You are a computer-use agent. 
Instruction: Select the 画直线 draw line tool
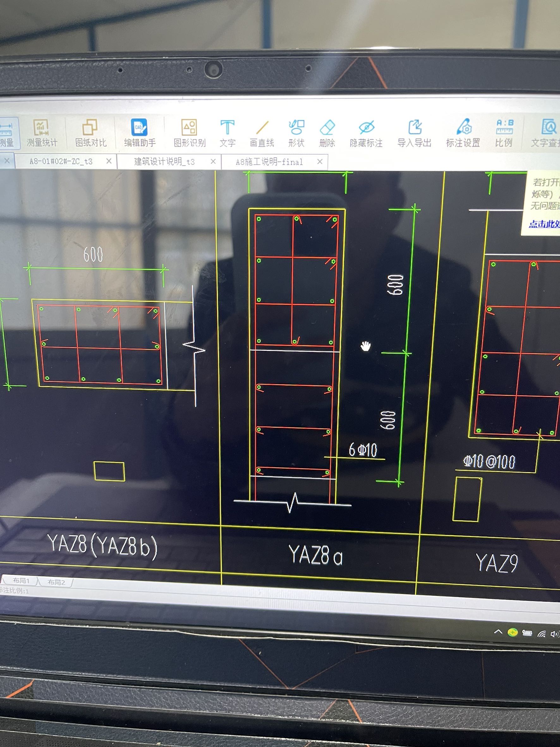coord(262,133)
